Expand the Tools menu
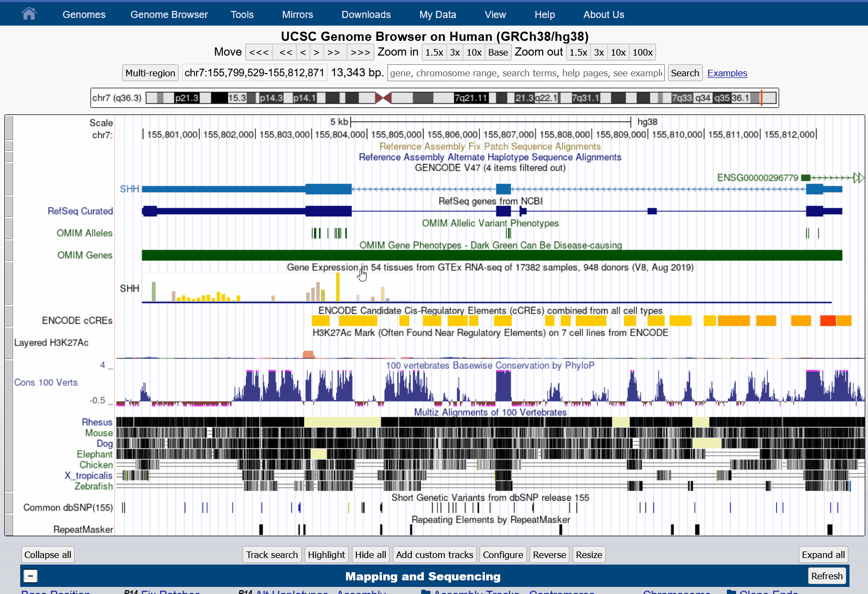Viewport: 868px width, 594px height. [242, 15]
